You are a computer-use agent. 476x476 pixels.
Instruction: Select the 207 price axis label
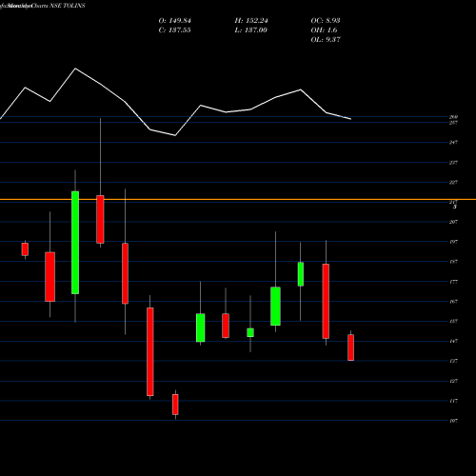coord(453,222)
